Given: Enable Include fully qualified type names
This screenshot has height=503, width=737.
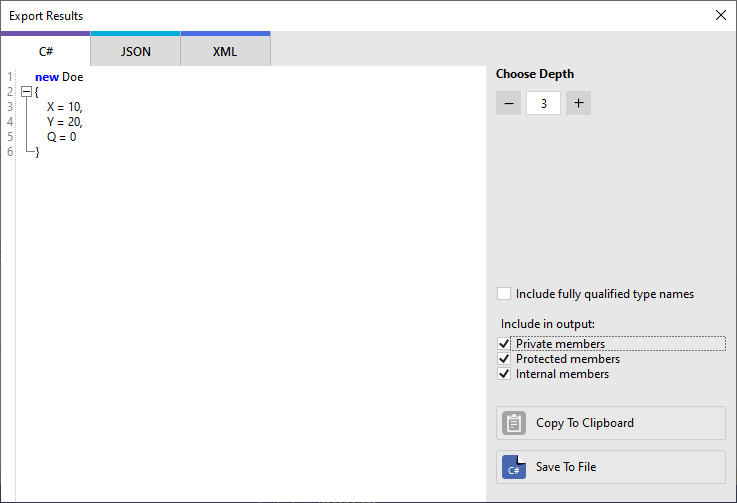Looking at the screenshot, I should [504, 294].
